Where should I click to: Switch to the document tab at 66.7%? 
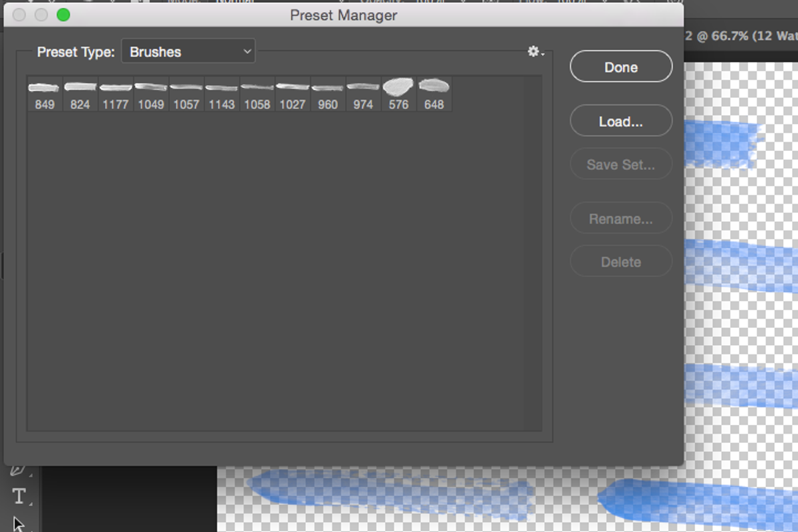[x=741, y=36]
